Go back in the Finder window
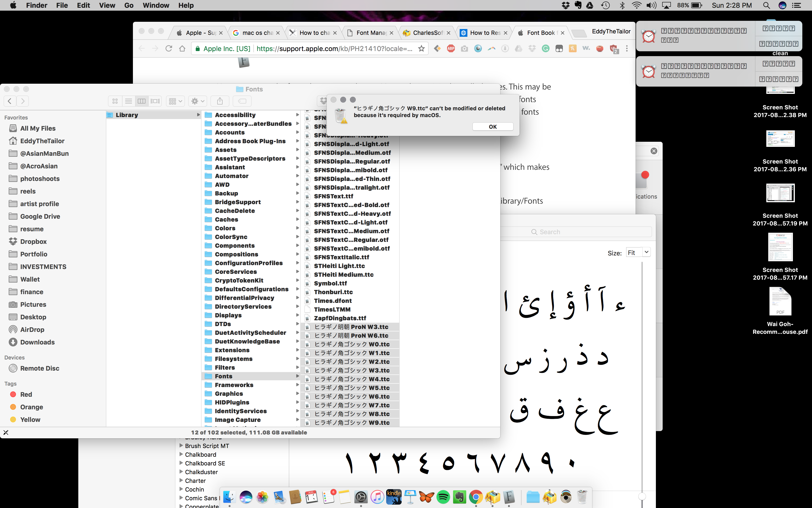The height and width of the screenshot is (508, 812). click(x=10, y=101)
